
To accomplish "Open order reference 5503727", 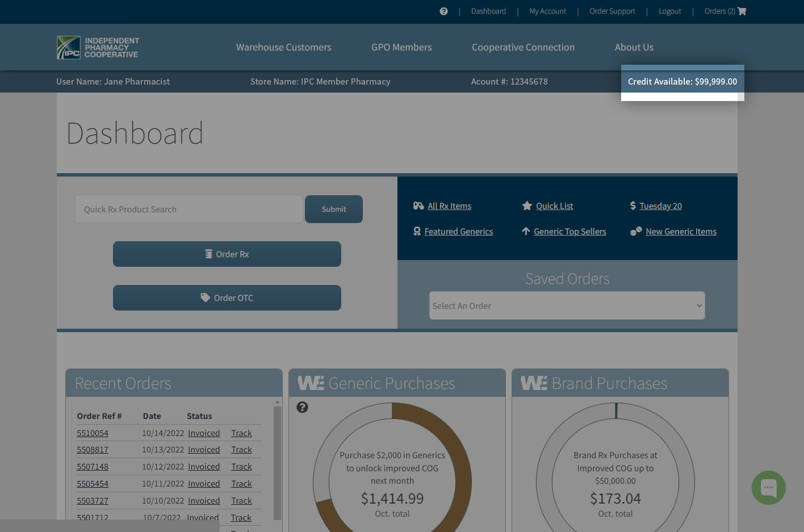I will [93, 501].
